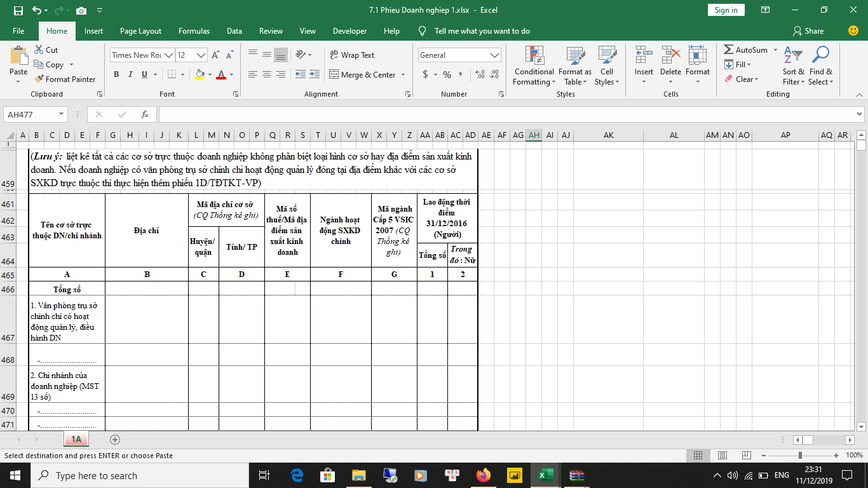Expand the Merge & Center dropdown arrow
Screen dimensions: 868x488
pos(402,74)
